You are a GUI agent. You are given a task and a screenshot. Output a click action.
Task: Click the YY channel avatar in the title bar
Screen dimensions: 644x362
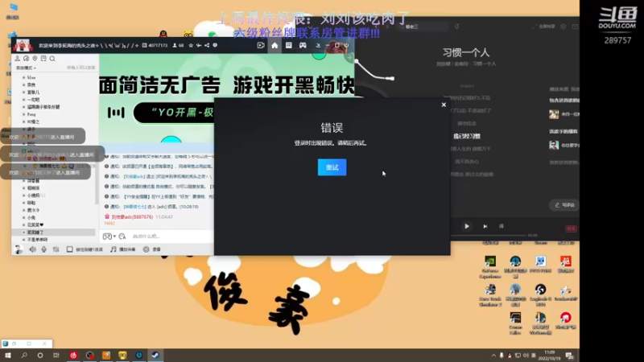click(x=23, y=45)
